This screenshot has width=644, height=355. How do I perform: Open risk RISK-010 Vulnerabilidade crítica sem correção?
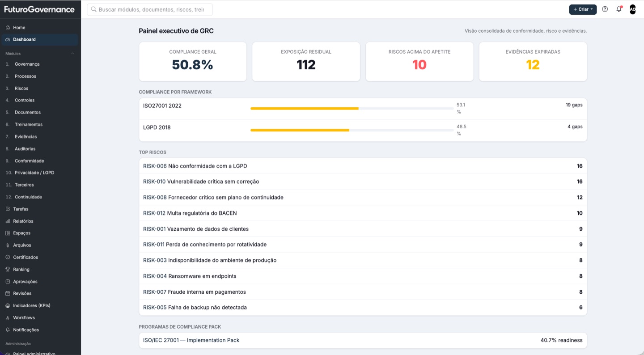[363, 182]
